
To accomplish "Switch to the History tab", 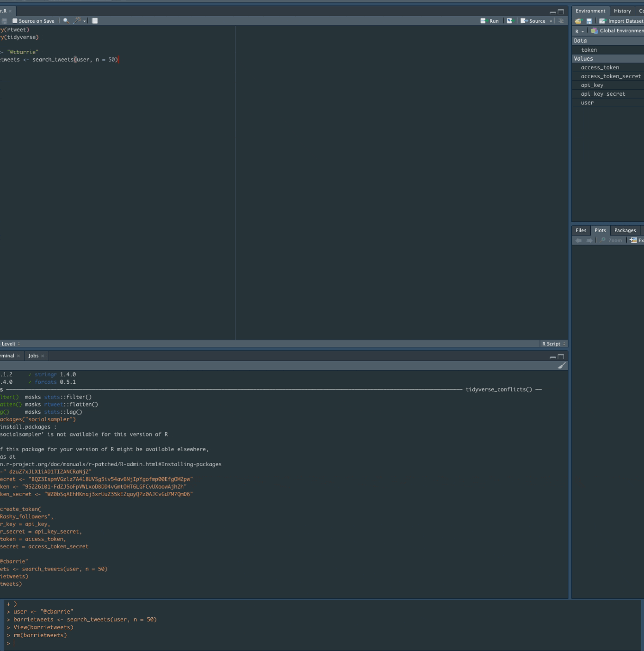I will click(x=622, y=11).
